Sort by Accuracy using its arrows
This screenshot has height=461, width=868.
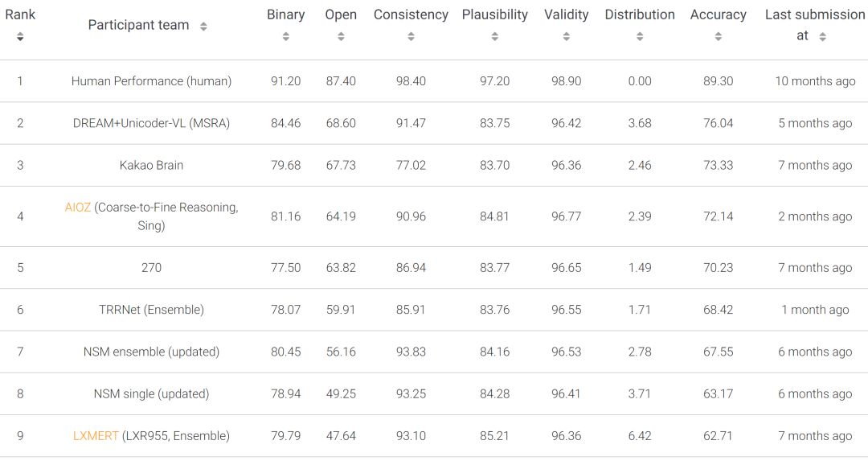pos(718,36)
